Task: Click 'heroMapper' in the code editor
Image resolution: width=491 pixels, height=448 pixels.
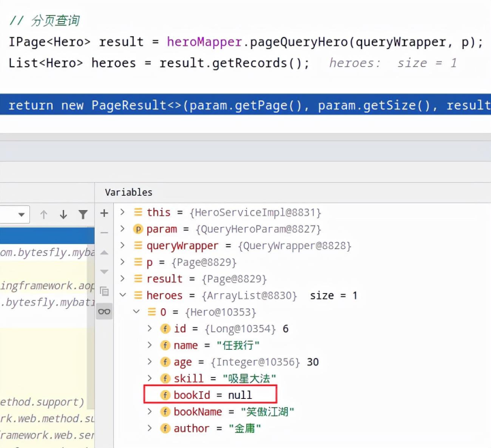Action: coord(204,42)
